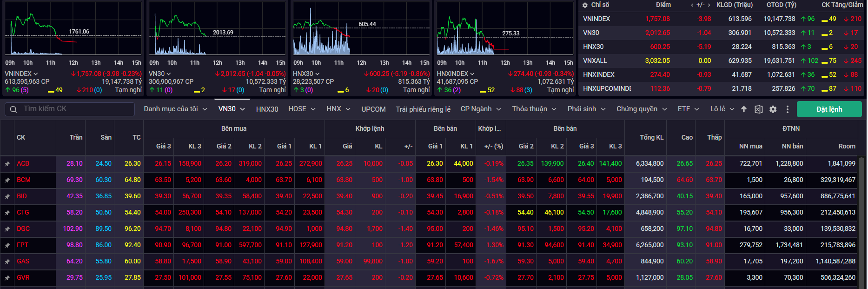Open the three-dot more options menu
The height and width of the screenshot is (289, 868).
pos(787,109)
